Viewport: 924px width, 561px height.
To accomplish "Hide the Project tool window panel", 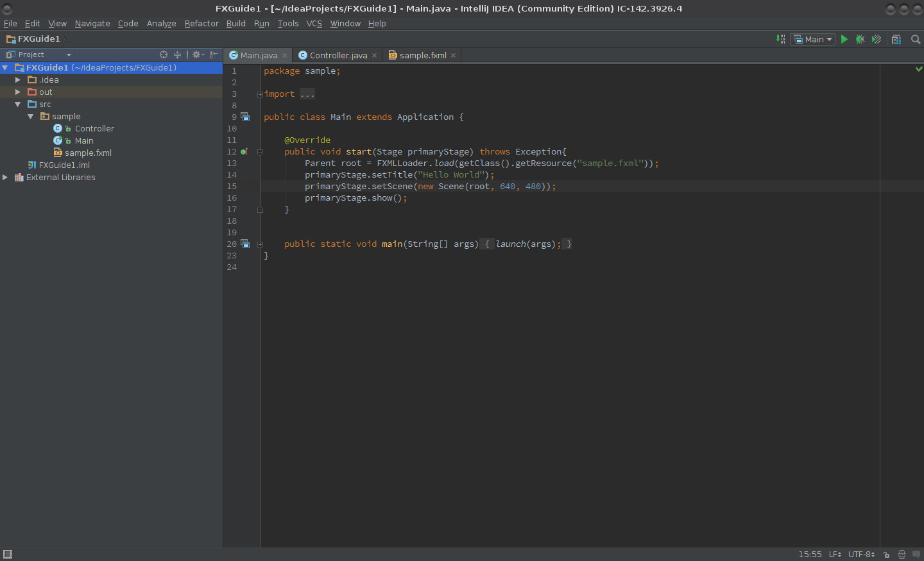I will click(x=214, y=54).
